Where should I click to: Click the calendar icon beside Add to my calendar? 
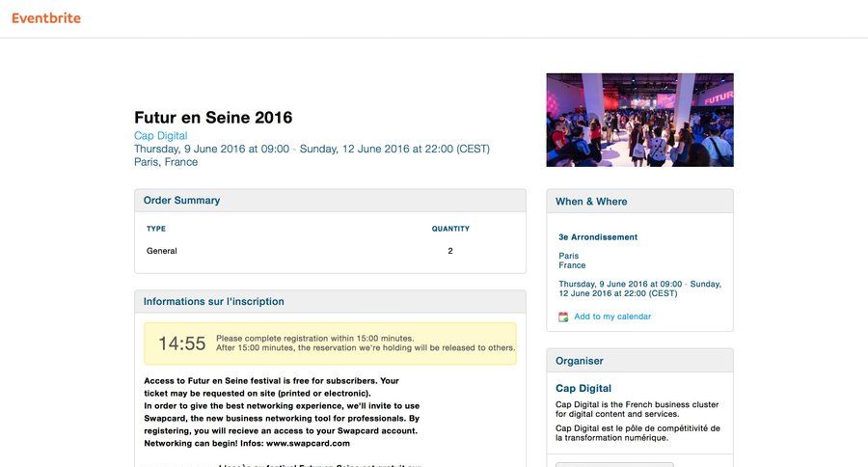pyautogui.click(x=563, y=316)
